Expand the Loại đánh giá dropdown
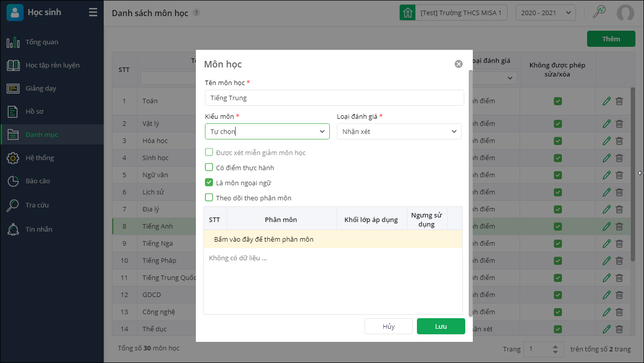Screen dimensions: 644x363 point(399,131)
